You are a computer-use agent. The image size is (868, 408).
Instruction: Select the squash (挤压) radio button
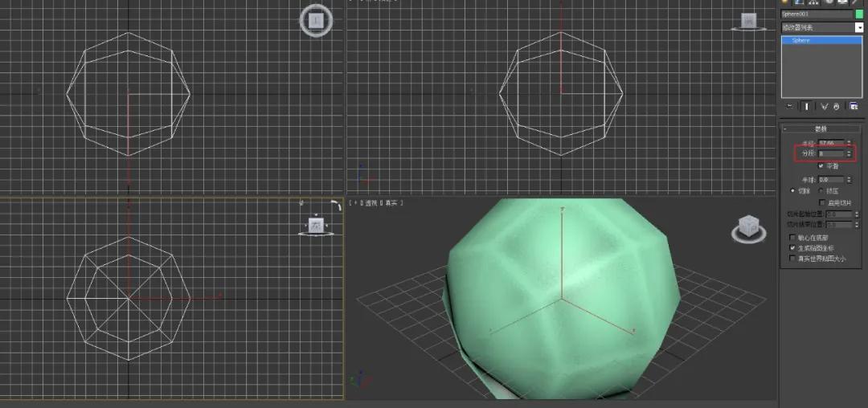tap(821, 190)
